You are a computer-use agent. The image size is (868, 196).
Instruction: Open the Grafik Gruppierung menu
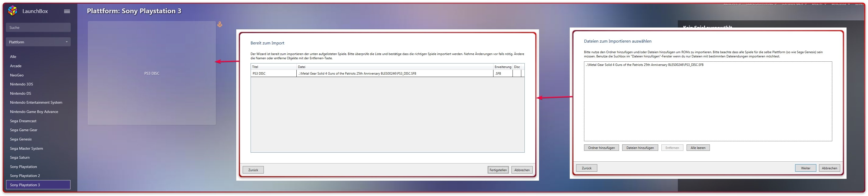(x=762, y=4)
